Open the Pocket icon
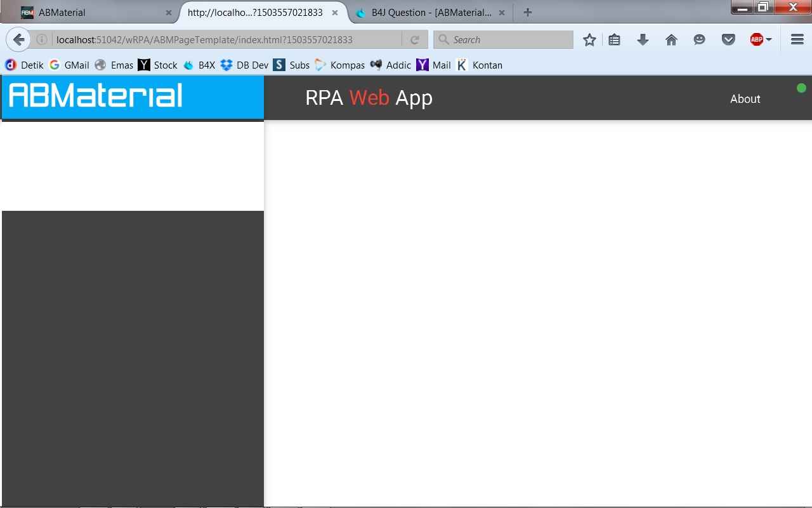812x508 pixels. [728, 39]
